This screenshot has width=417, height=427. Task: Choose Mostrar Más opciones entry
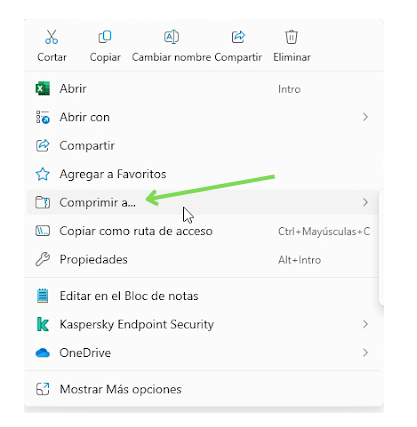pyautogui.click(x=203, y=389)
